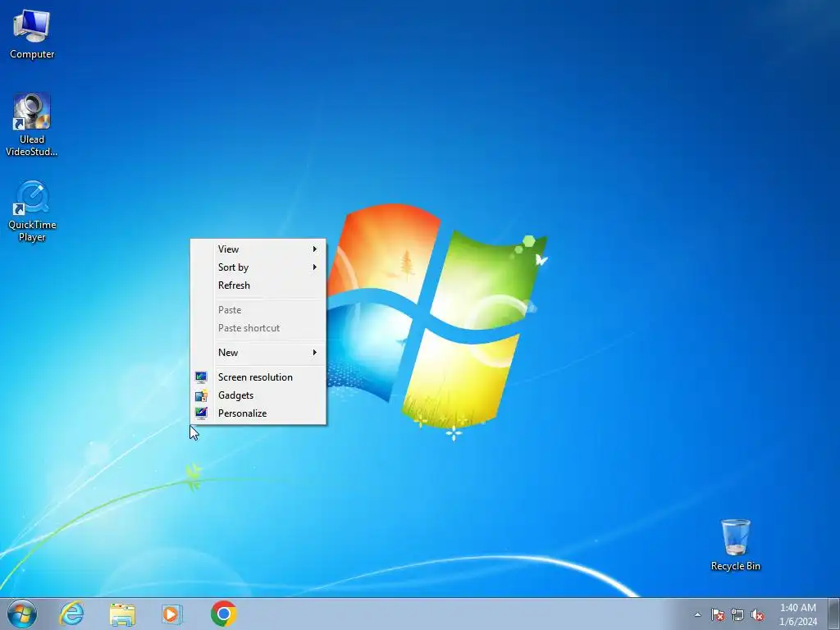
Task: Click the Show desktop strip
Action: click(x=834, y=614)
